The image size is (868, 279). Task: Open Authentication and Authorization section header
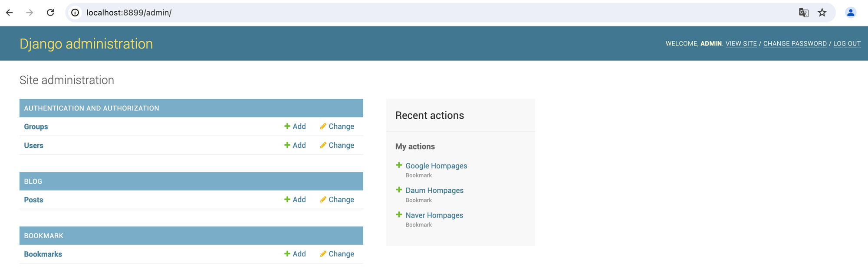[x=92, y=108]
